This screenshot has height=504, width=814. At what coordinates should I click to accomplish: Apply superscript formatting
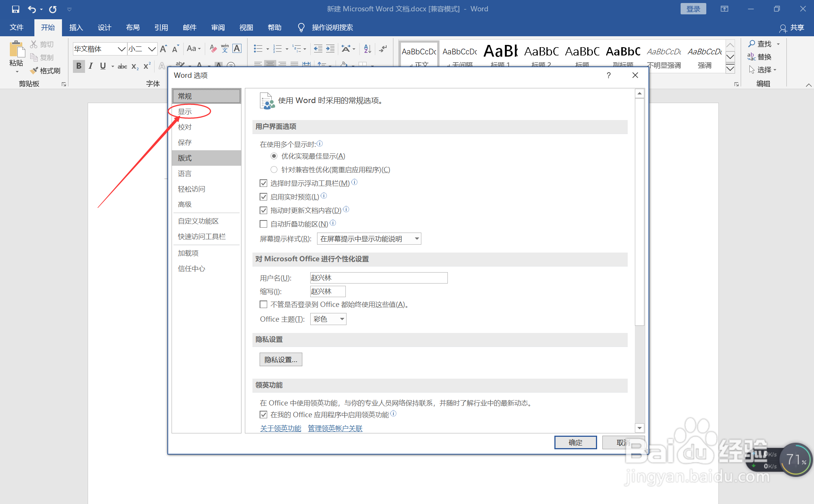pyautogui.click(x=147, y=66)
